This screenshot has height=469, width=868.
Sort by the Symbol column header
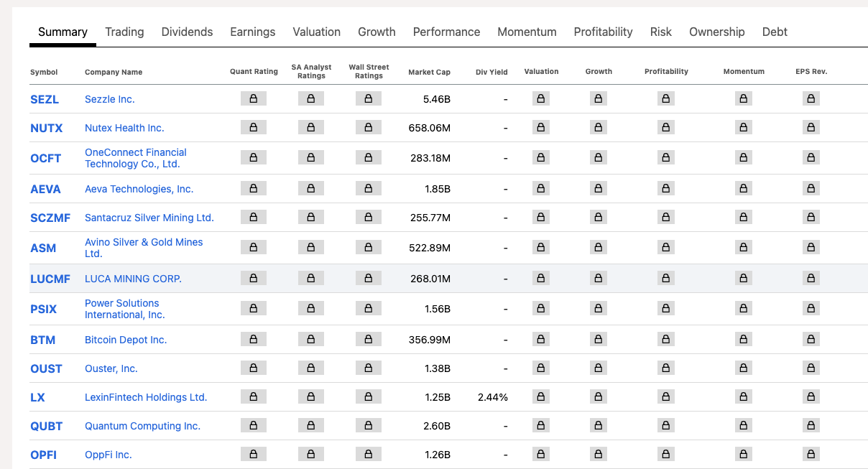(44, 72)
